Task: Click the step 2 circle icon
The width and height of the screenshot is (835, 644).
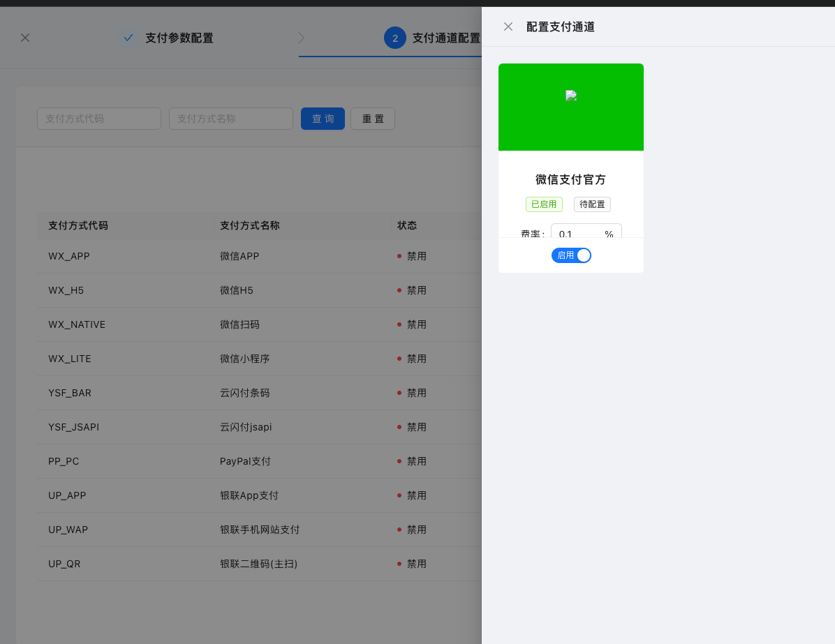Action: pyautogui.click(x=395, y=38)
